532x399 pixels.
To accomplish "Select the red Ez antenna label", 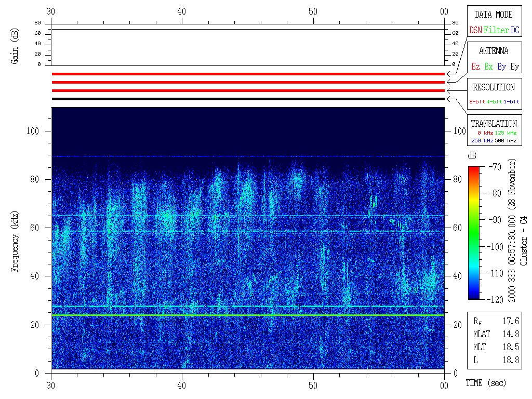I will click(x=475, y=66).
